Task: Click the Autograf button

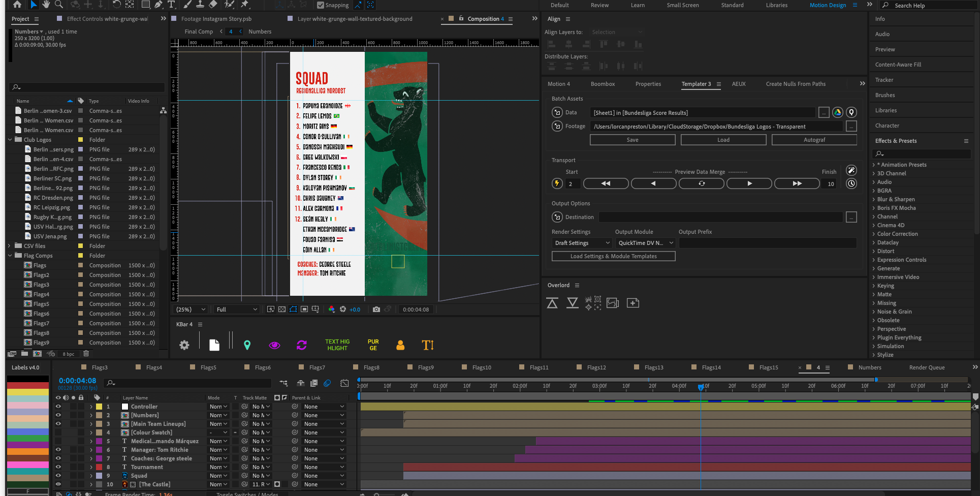Action: pyautogui.click(x=814, y=140)
